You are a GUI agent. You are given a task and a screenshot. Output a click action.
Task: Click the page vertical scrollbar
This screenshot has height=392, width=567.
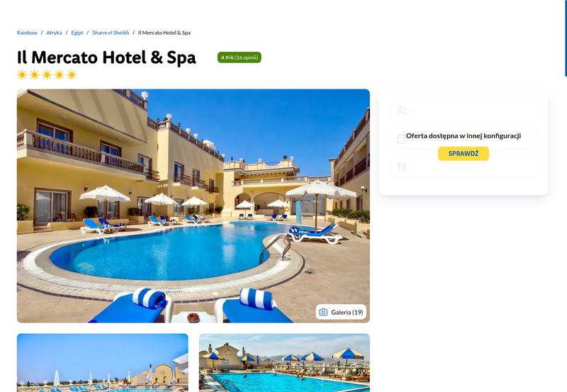coord(566,38)
